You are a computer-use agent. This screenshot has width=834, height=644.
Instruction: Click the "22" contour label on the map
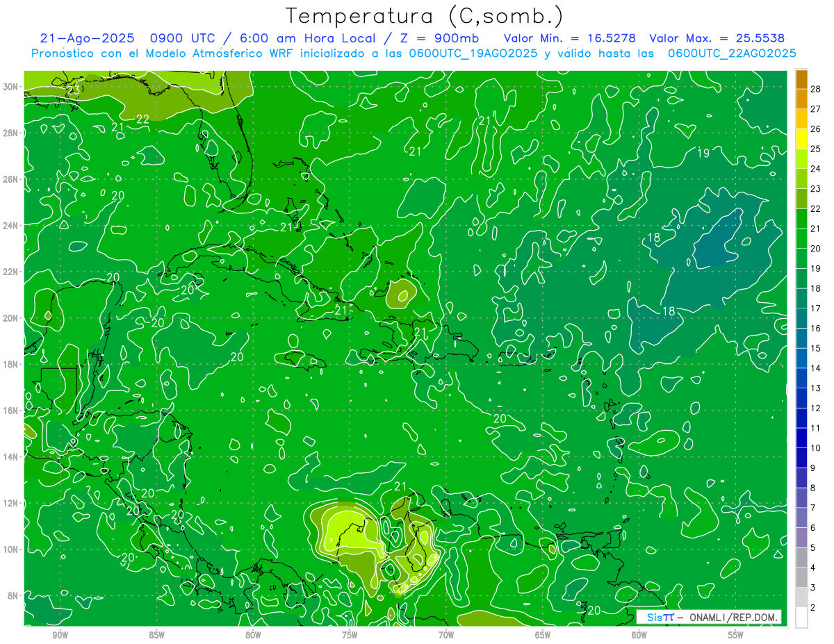pyautogui.click(x=142, y=119)
